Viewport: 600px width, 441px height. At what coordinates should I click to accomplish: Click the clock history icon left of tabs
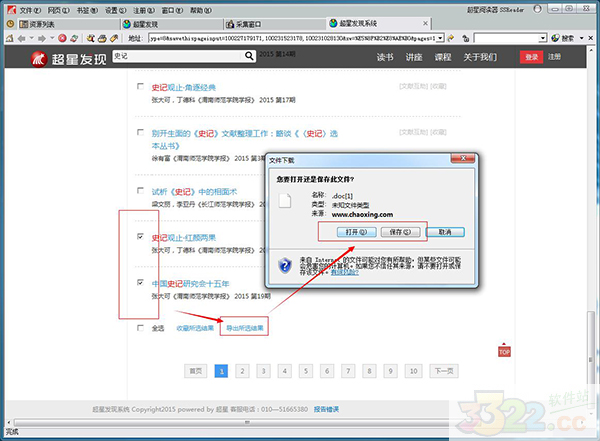coord(10,24)
